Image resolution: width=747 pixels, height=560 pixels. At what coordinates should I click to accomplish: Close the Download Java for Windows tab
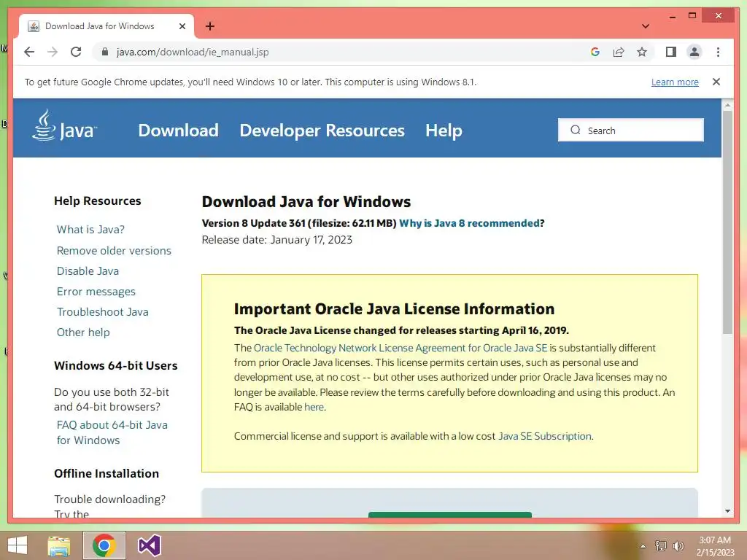182,26
